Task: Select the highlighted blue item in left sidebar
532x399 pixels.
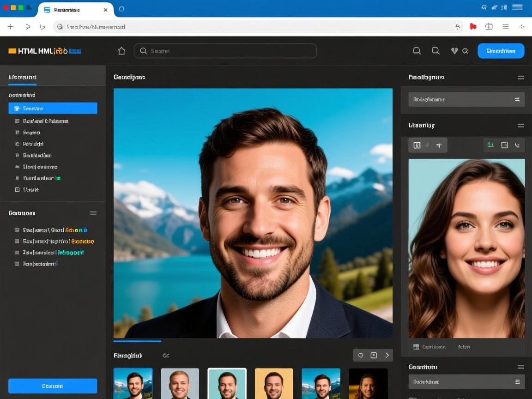Action: 53,109
